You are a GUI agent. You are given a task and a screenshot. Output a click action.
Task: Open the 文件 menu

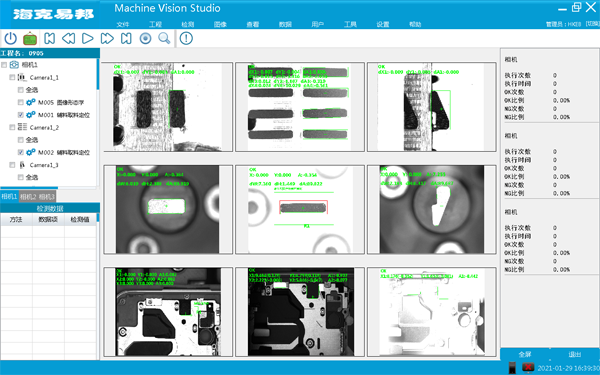123,24
